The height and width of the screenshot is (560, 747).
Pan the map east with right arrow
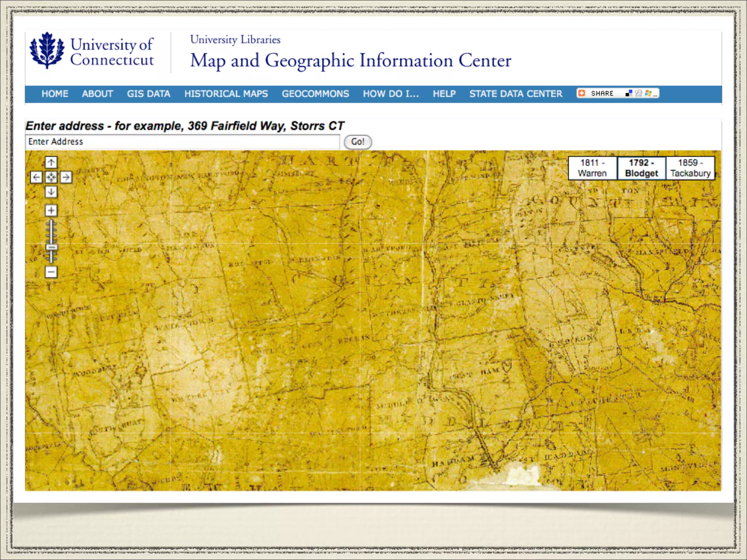pyautogui.click(x=66, y=178)
